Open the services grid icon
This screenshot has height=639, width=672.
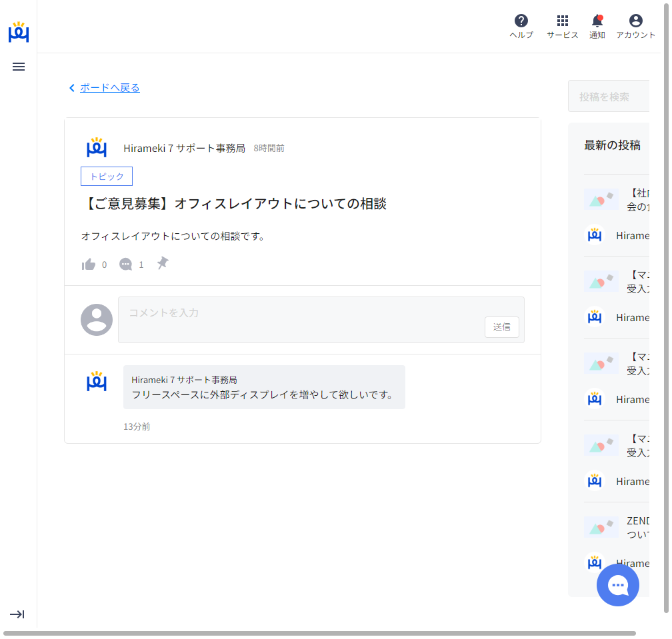[562, 21]
